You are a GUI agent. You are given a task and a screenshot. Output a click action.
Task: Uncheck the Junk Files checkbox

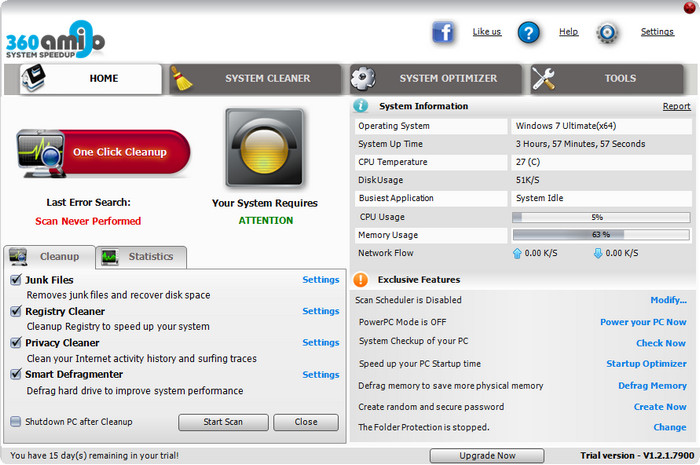pos(16,280)
